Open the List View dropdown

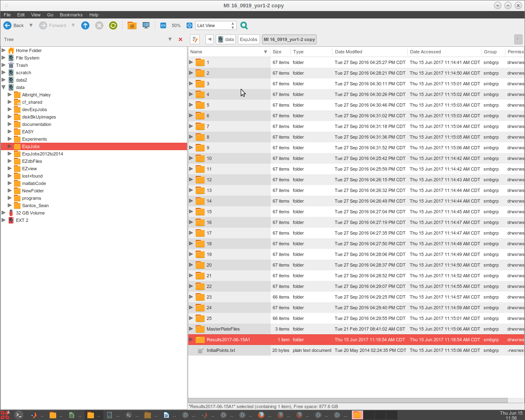[216, 25]
